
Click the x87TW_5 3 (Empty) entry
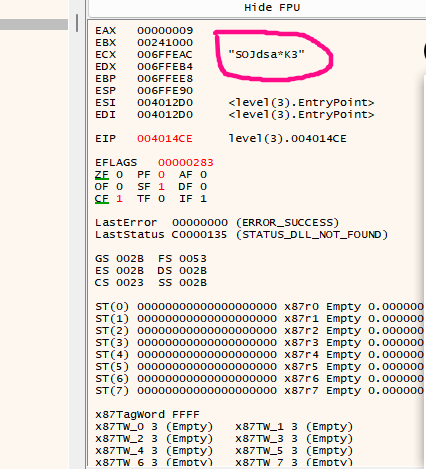click(294, 451)
